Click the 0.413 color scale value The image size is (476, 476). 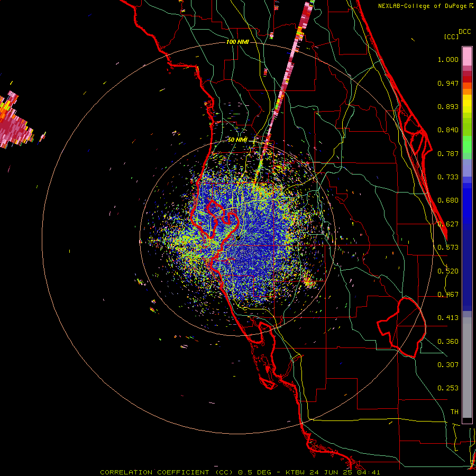[448, 318]
